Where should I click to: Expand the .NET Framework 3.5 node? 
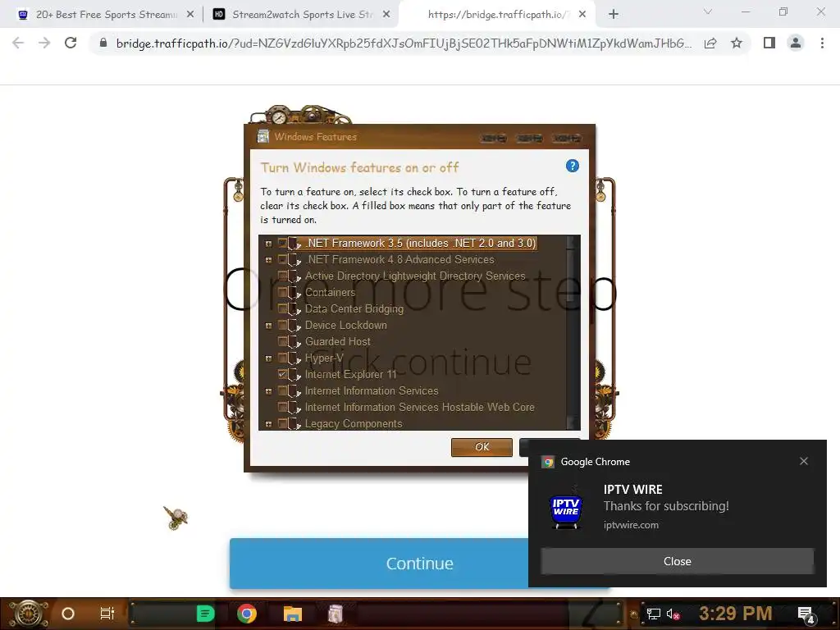268,244
